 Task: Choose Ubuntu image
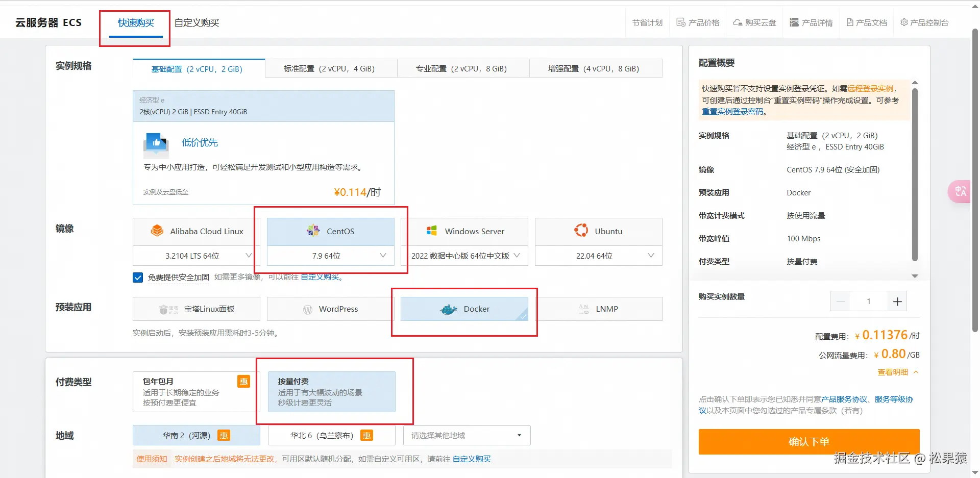point(599,232)
